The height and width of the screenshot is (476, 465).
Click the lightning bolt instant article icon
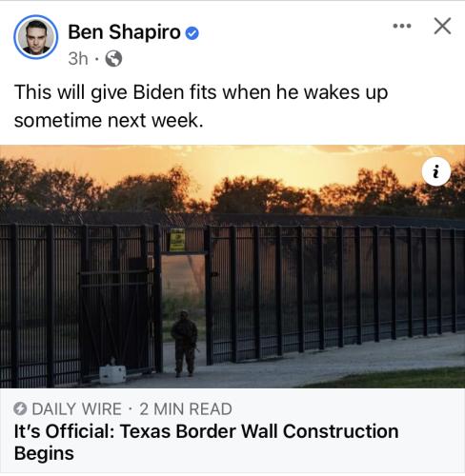click(20, 408)
